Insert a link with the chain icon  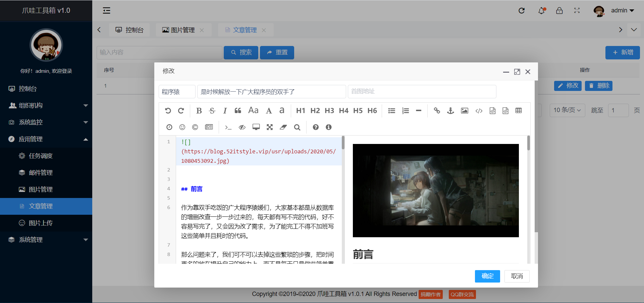click(x=437, y=111)
